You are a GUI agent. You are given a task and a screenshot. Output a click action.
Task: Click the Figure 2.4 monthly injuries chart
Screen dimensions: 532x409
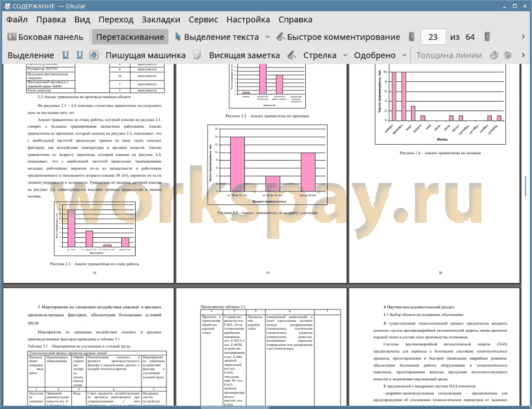pos(440,104)
